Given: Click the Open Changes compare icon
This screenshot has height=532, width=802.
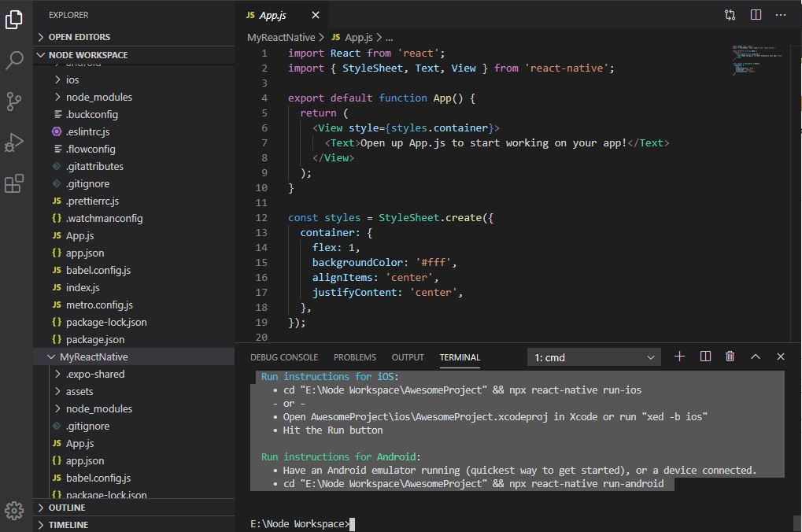Looking at the screenshot, I should [x=730, y=15].
